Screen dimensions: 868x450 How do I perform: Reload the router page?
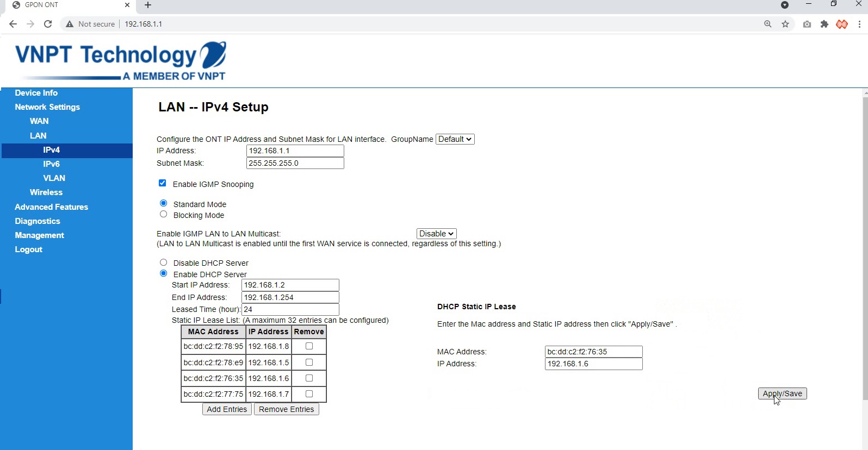(48, 24)
